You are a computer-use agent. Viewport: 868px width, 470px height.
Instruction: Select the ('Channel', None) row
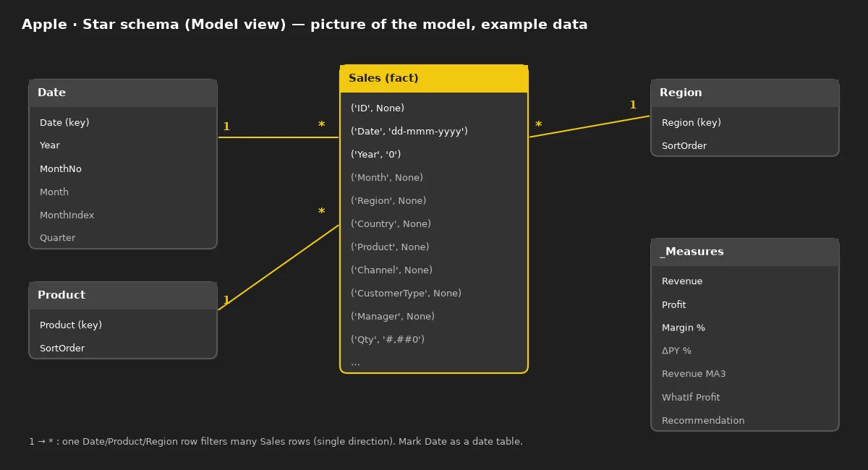click(x=391, y=270)
